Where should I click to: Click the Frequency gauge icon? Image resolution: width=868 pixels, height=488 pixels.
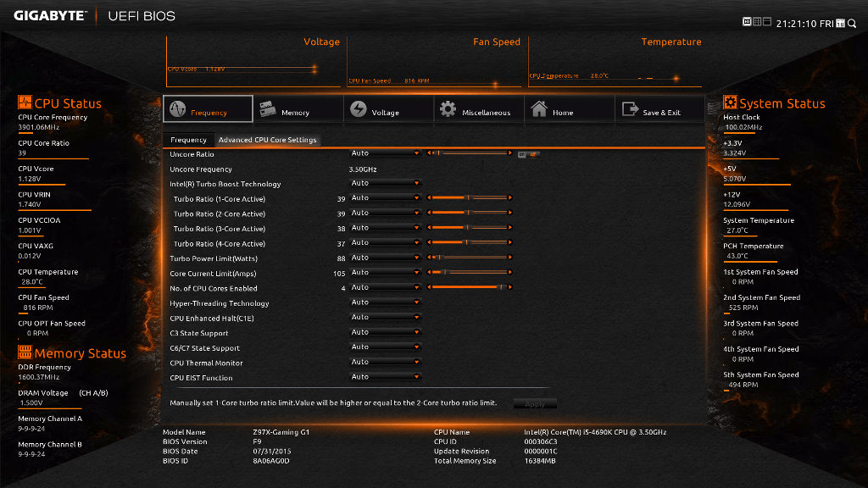click(177, 109)
